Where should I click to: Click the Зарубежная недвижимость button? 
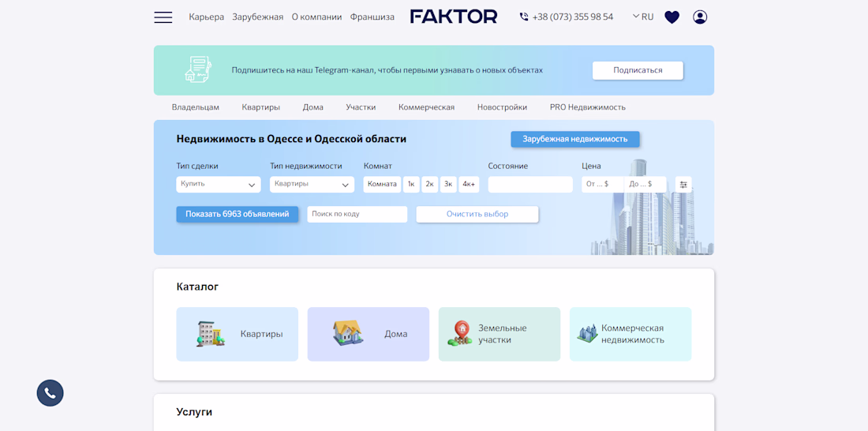(x=575, y=139)
